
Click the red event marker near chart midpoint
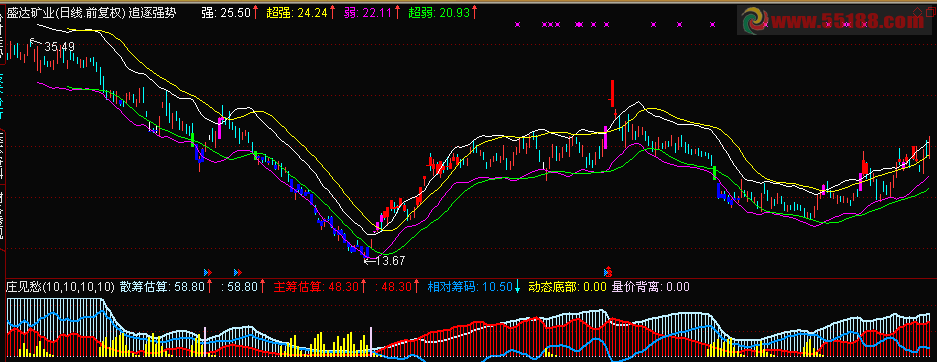pos(608,271)
